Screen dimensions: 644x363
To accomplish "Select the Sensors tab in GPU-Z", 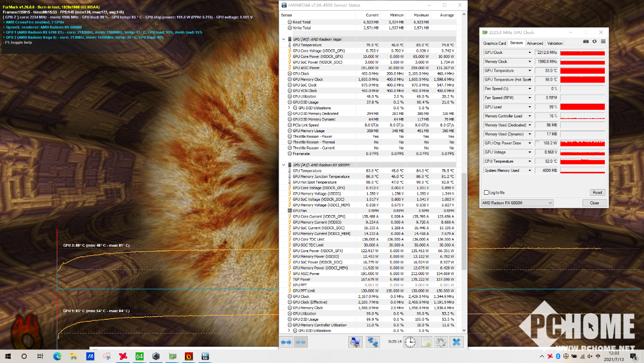I will [x=516, y=43].
